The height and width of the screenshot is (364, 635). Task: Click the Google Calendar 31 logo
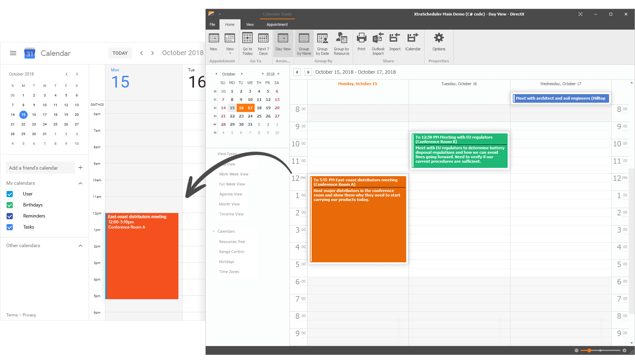tap(30, 53)
